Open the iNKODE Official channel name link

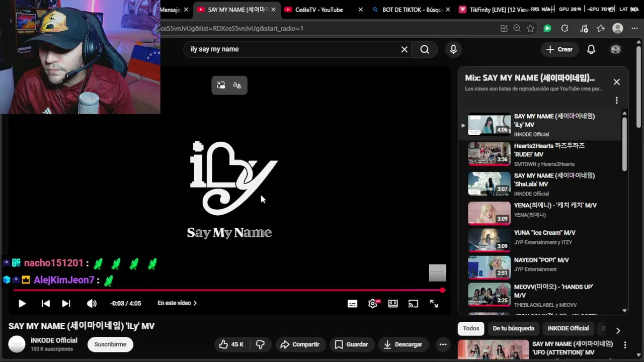(54, 340)
